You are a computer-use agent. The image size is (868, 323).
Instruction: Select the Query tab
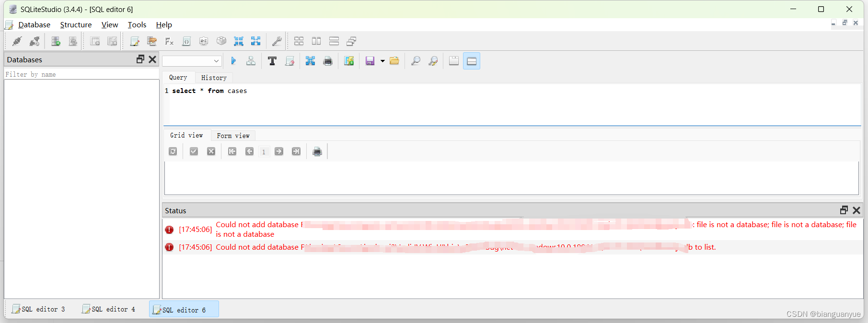point(178,77)
